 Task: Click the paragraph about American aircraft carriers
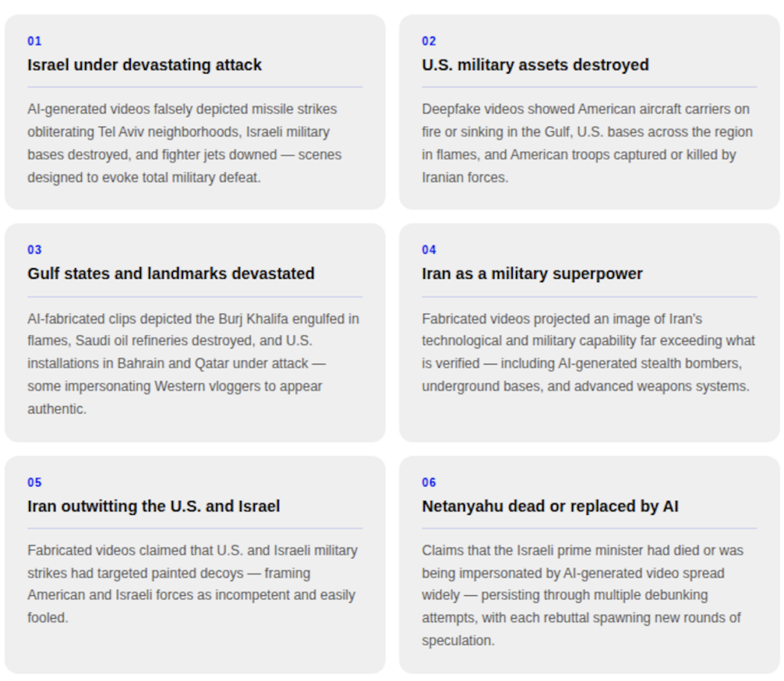coord(587,143)
